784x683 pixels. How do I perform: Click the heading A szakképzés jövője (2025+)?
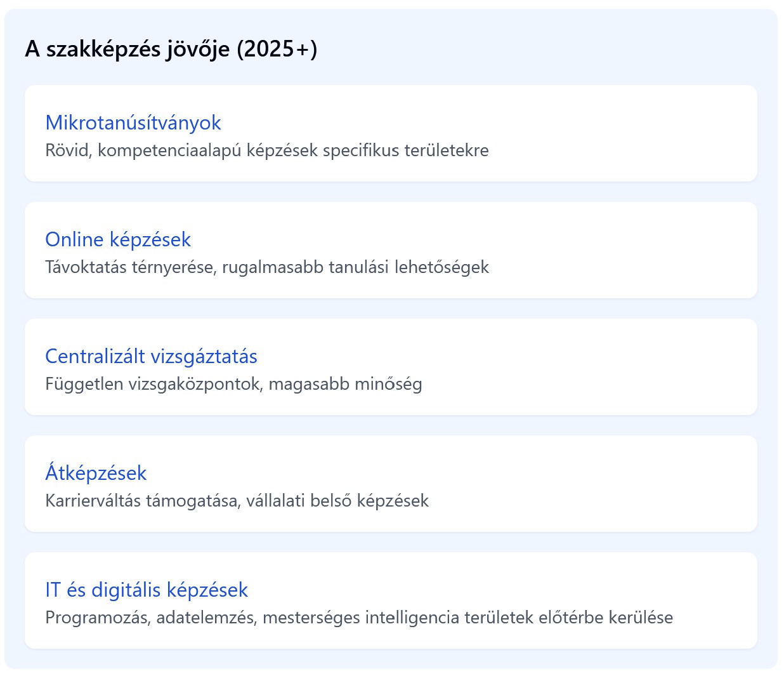point(171,50)
